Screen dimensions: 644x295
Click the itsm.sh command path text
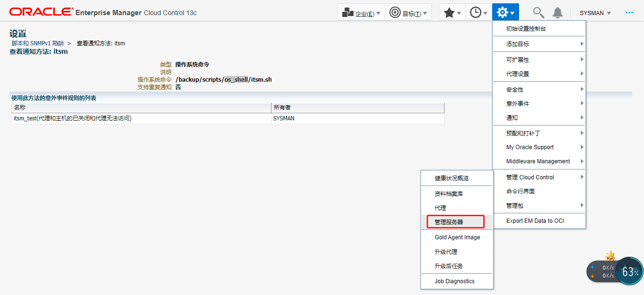[x=223, y=80]
